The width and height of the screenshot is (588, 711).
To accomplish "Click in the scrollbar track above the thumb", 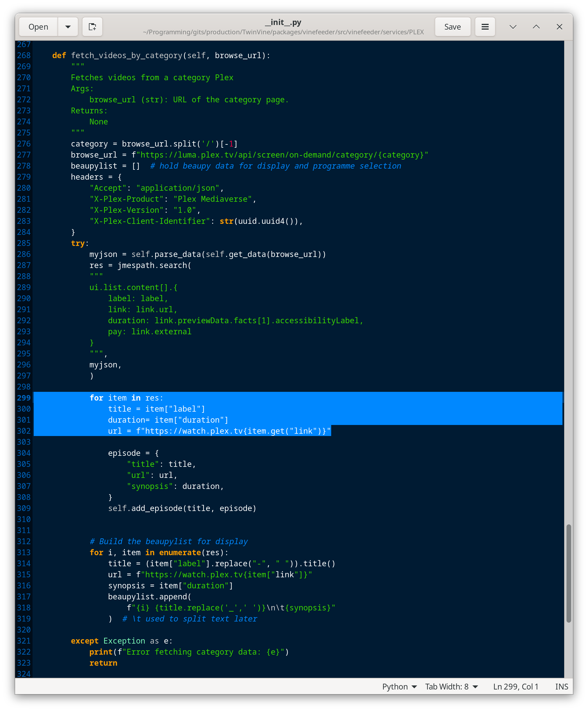I will tap(568, 271).
